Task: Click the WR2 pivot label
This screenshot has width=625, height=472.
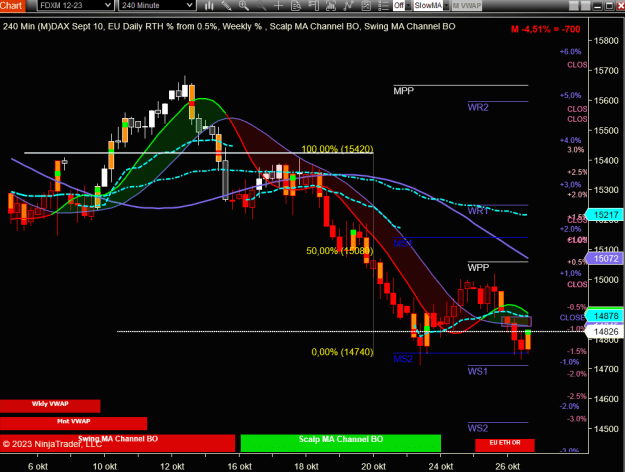Action: pos(478,107)
